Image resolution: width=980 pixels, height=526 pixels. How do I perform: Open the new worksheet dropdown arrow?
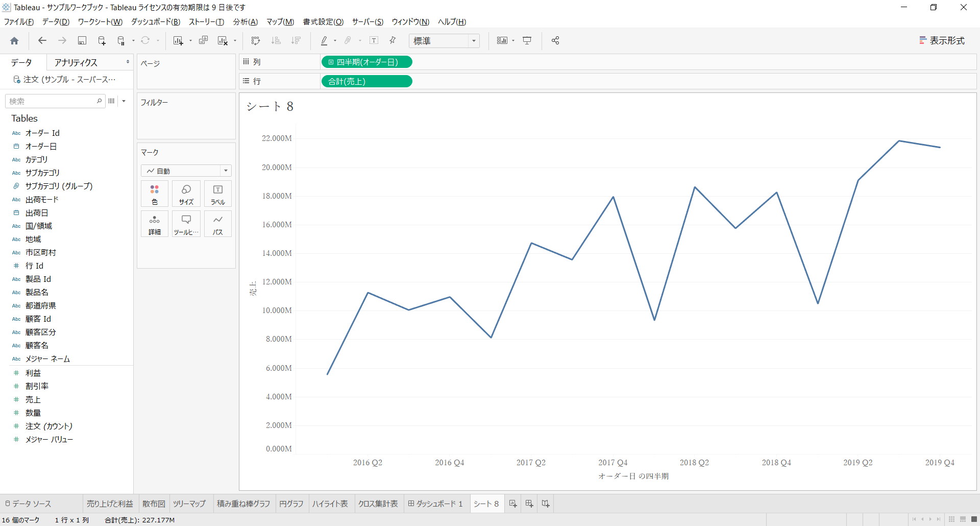point(190,41)
